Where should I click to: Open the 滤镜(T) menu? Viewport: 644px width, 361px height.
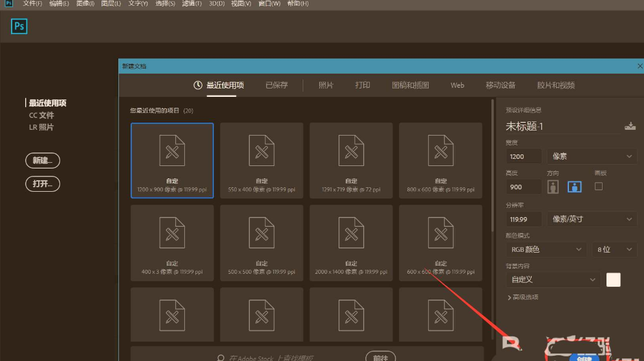[x=191, y=4]
